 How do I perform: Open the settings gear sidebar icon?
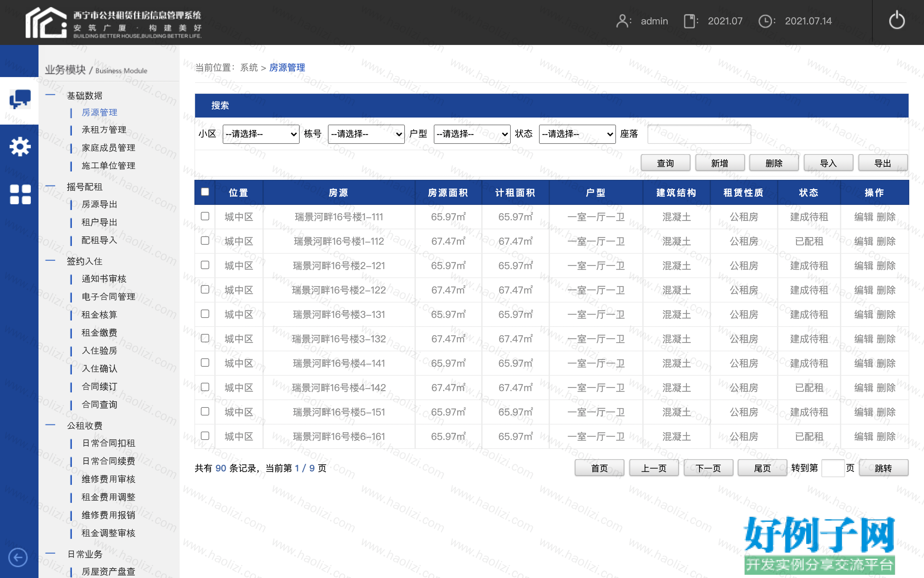coord(20,147)
